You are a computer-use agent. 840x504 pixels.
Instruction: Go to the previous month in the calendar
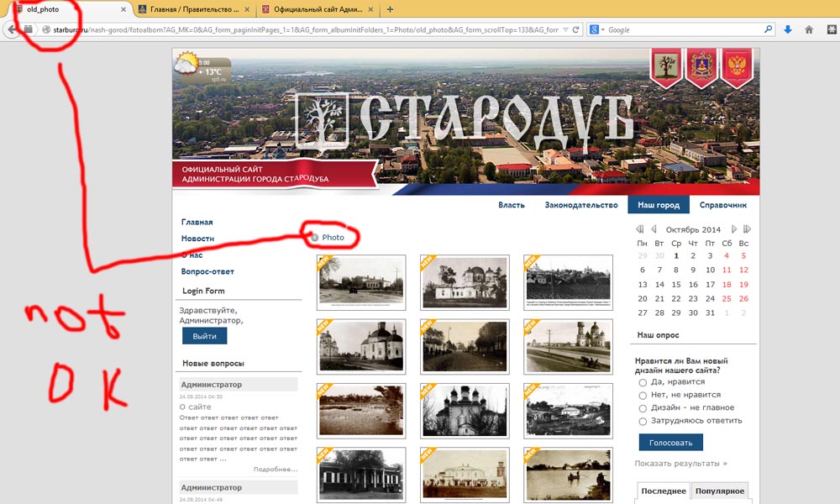[654, 229]
